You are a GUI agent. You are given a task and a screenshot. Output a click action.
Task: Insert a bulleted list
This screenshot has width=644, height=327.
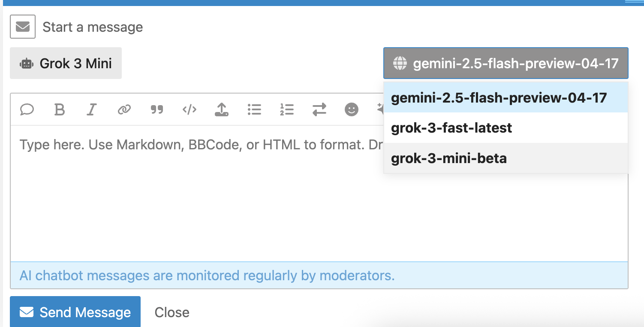(x=254, y=110)
